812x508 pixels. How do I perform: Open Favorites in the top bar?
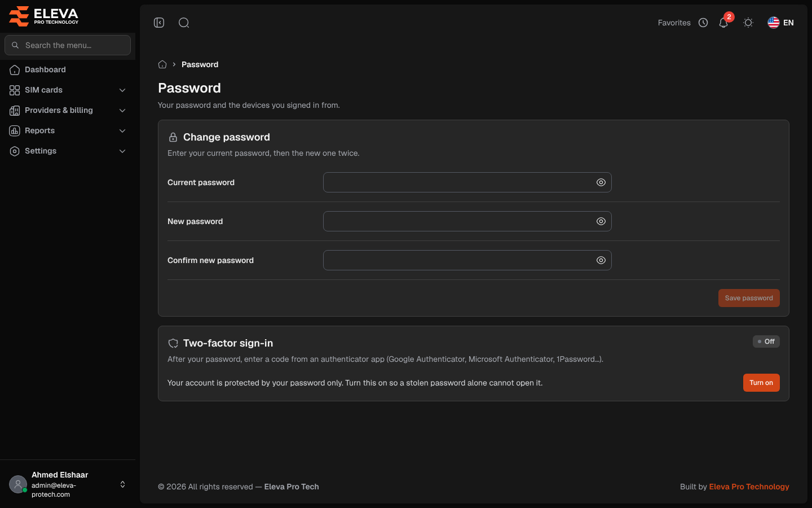(x=674, y=23)
